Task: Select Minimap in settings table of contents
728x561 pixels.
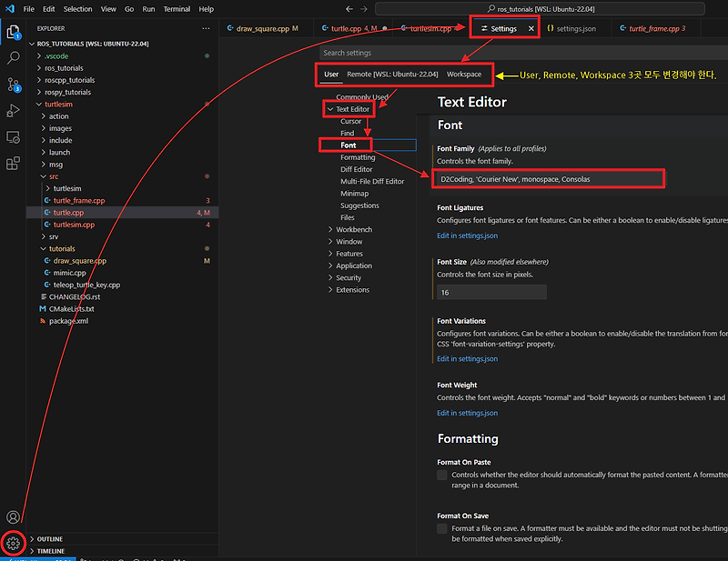Action: pyautogui.click(x=354, y=194)
